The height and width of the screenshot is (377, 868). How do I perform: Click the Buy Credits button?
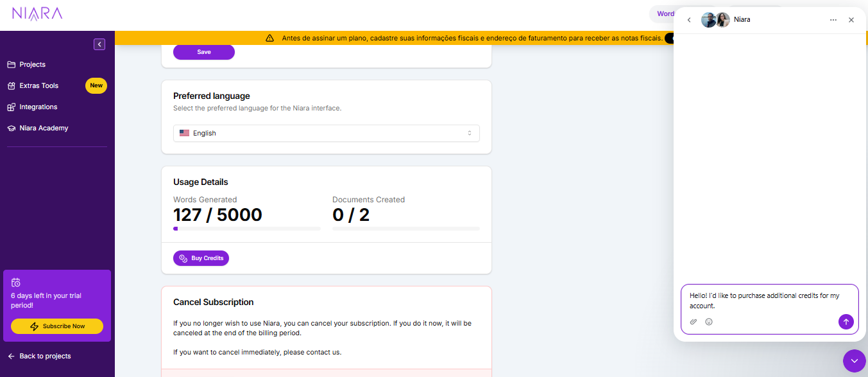coord(201,258)
